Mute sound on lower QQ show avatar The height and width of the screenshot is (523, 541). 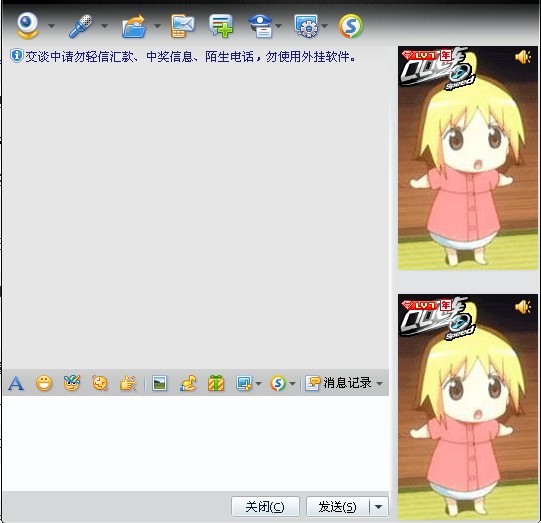(x=523, y=307)
